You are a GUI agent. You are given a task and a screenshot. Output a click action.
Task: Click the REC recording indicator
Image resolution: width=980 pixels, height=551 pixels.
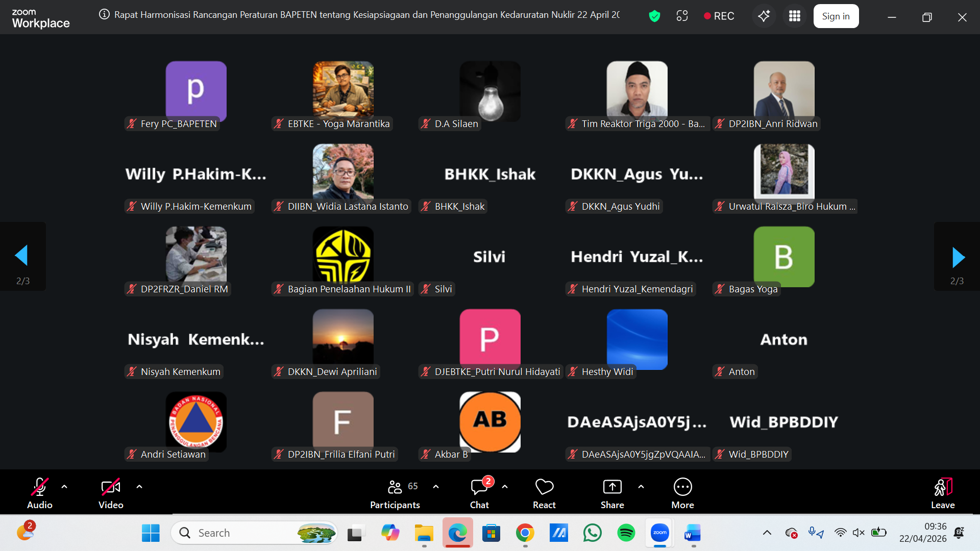point(719,16)
